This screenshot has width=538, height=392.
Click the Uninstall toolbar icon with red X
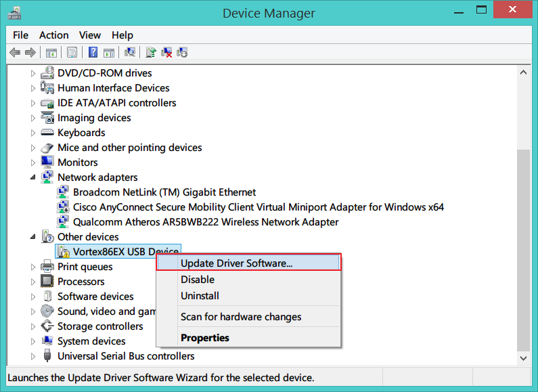pos(166,52)
